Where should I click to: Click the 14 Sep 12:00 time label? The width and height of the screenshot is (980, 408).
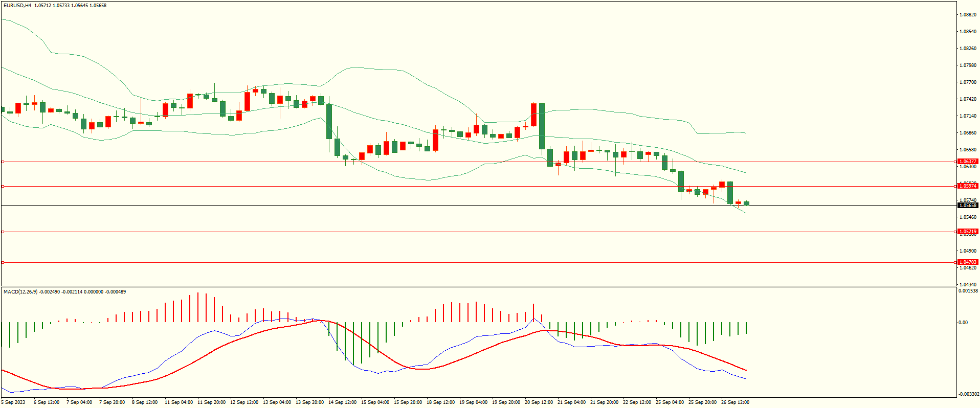[342, 402]
